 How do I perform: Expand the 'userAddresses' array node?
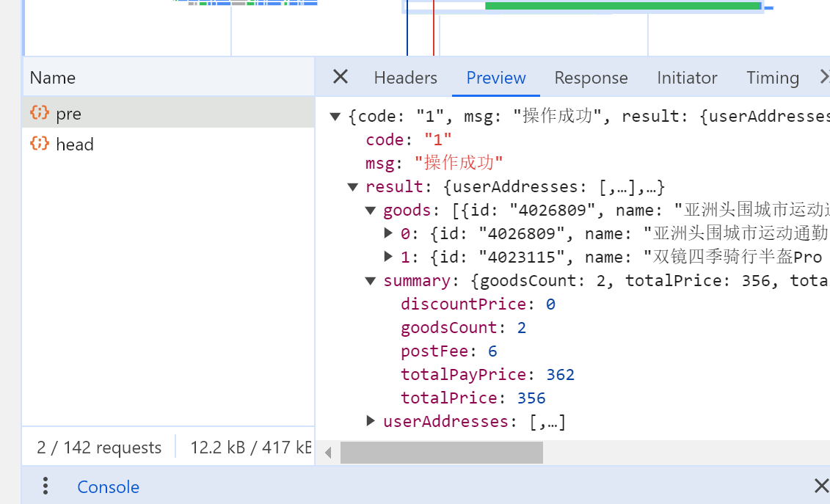point(371,421)
